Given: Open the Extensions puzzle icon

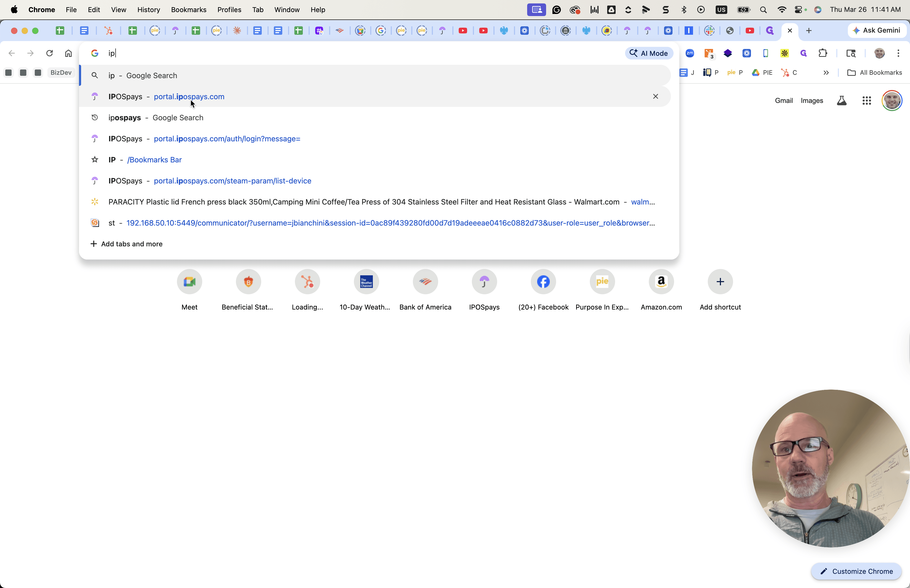Looking at the screenshot, I should [x=823, y=53].
